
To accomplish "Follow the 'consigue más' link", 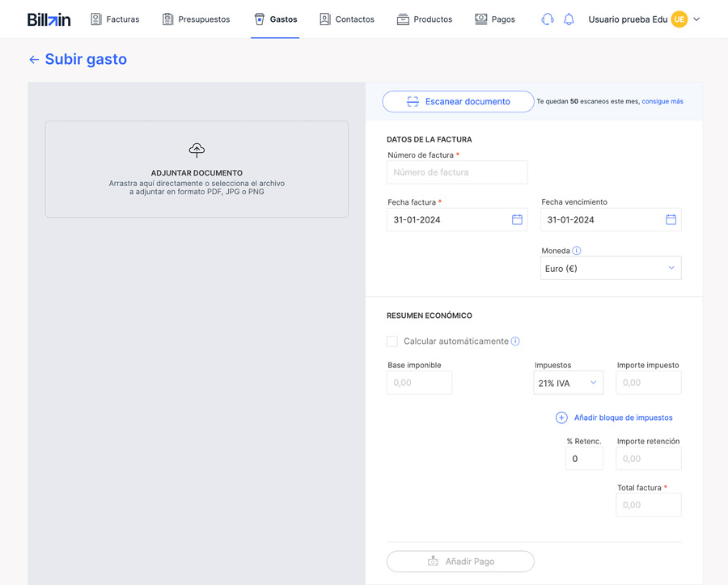I will pyautogui.click(x=662, y=101).
